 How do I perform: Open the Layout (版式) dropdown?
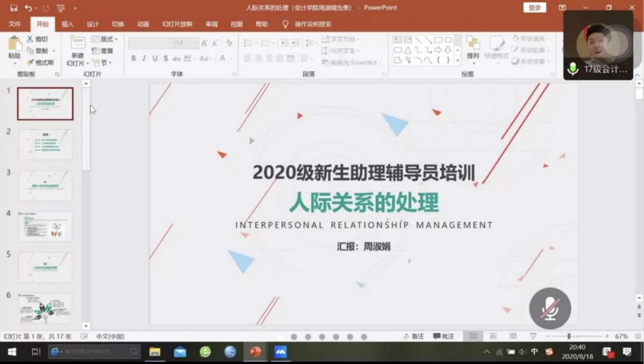coord(104,39)
